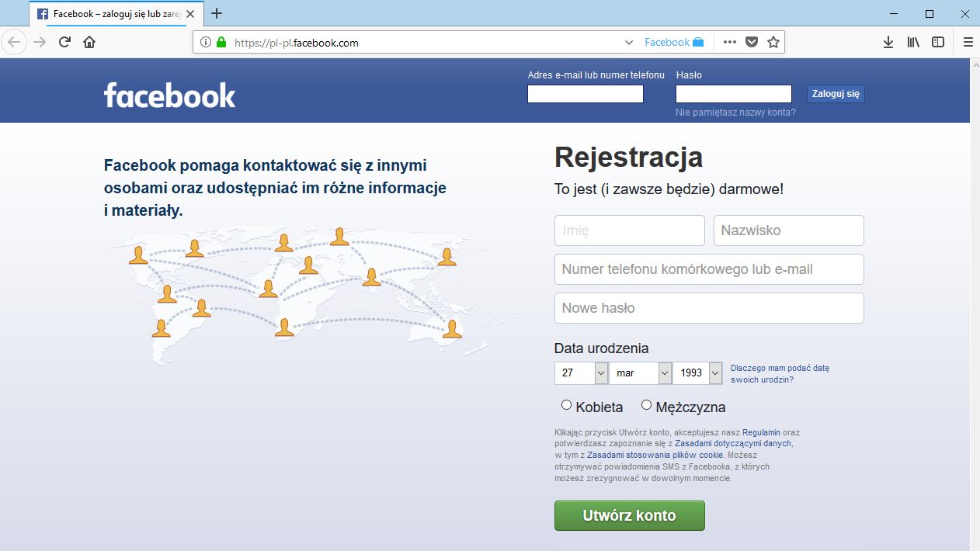Select the Facebook login tab
980x551 pixels.
pos(116,14)
